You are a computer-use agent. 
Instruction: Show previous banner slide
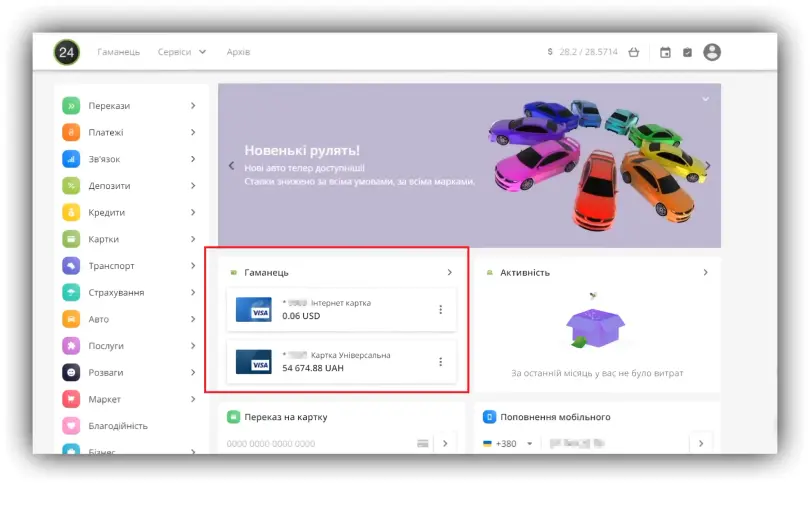[231, 166]
